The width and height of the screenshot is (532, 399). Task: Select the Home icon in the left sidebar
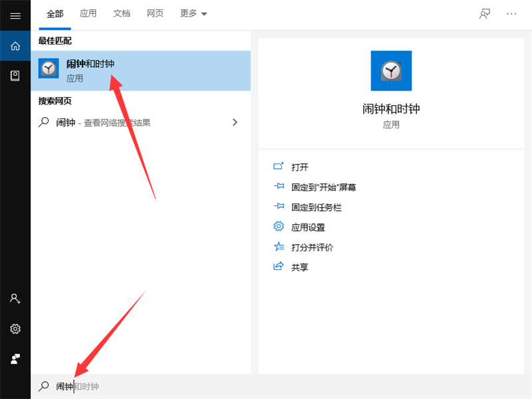pos(15,46)
